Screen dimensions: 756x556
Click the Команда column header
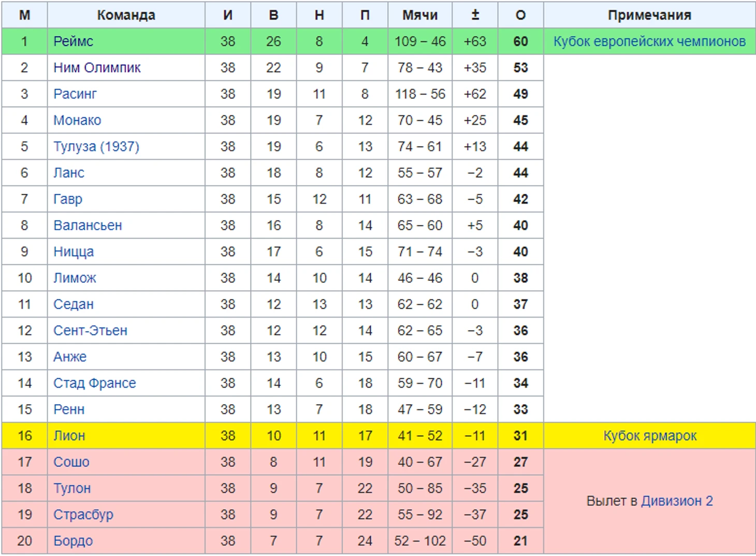pyautogui.click(x=126, y=15)
